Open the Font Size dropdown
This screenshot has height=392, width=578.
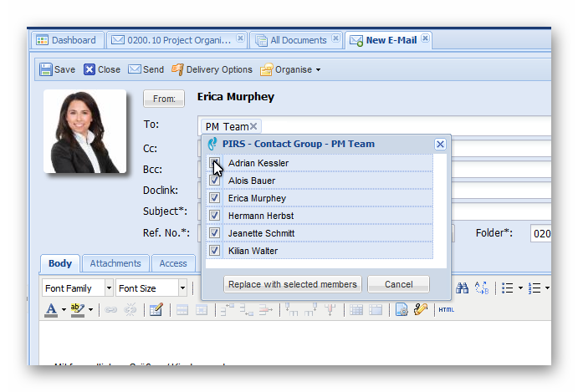tap(151, 288)
